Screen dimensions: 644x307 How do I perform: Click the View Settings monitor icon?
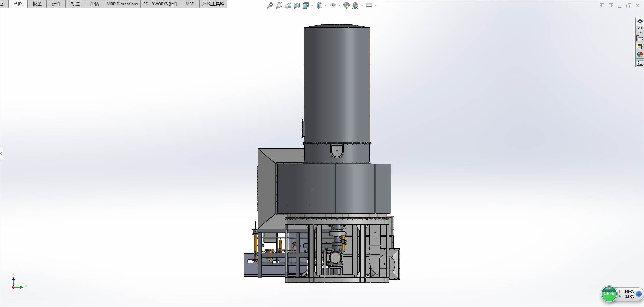(369, 5)
